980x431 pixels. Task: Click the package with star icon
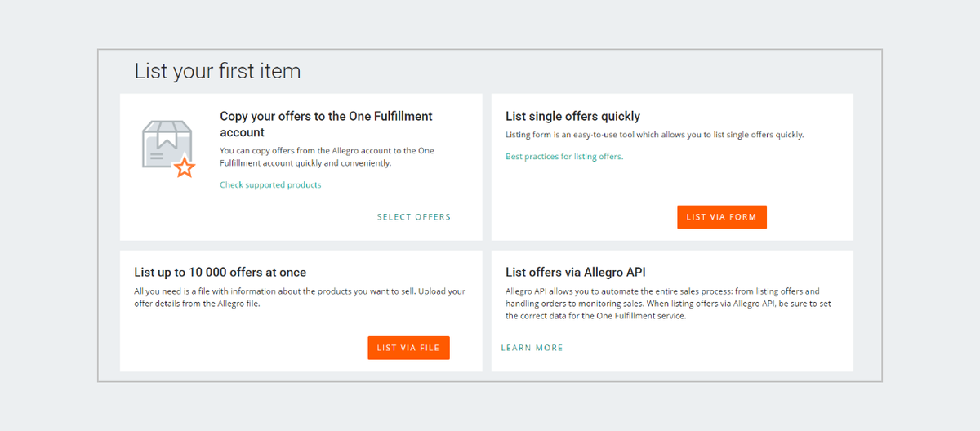coord(168,149)
